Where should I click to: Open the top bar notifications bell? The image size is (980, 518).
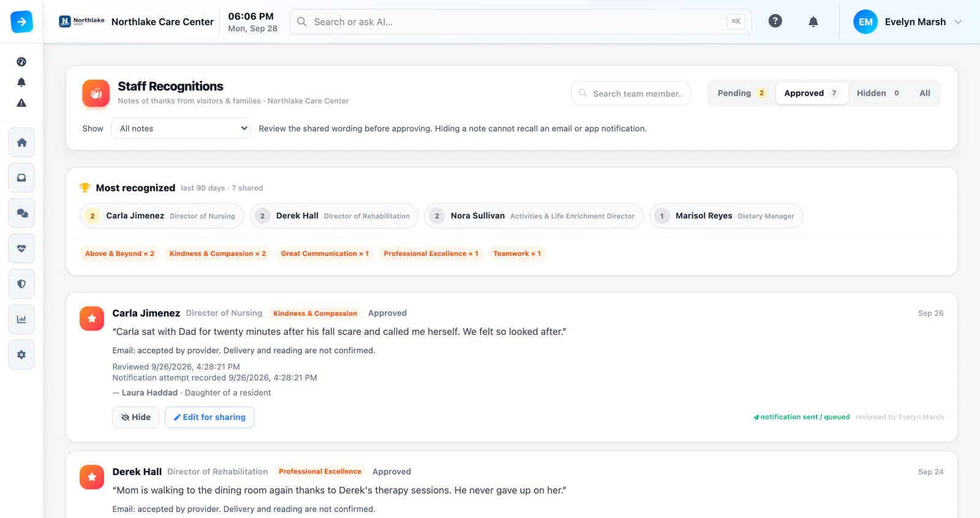coord(813,22)
